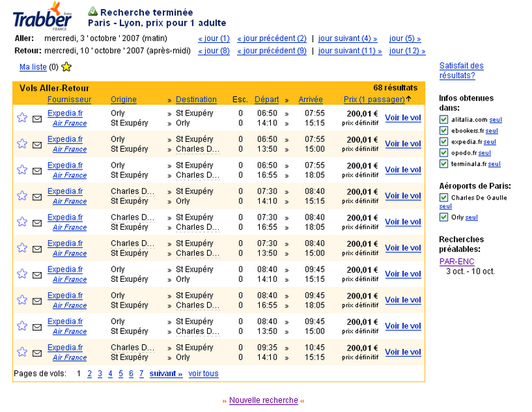Uncheck the Charles De Gaulle airport checkbox

point(443,197)
